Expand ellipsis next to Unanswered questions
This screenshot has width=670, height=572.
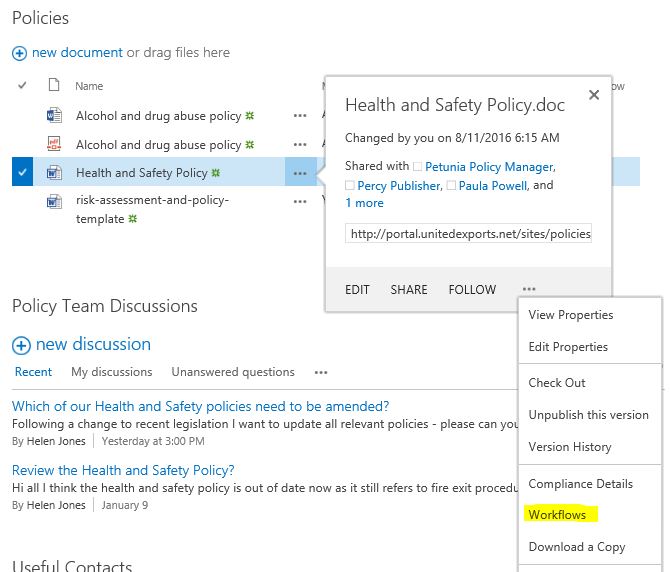coord(321,373)
